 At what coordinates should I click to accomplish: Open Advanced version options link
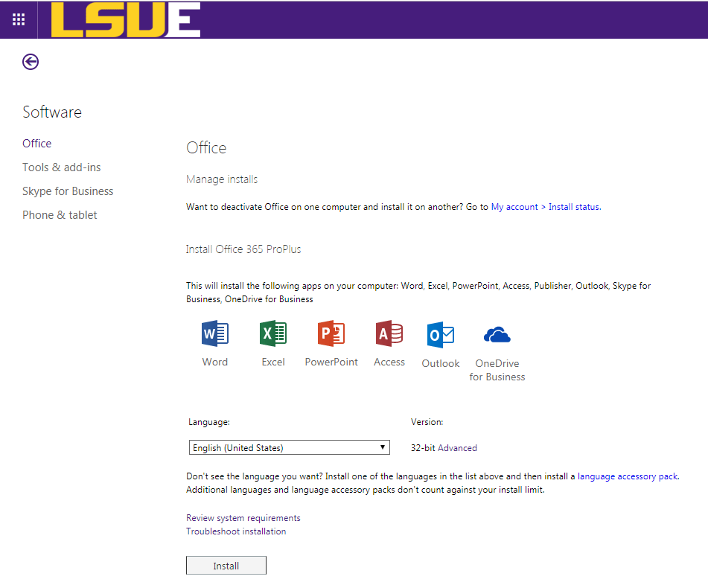pyautogui.click(x=457, y=448)
